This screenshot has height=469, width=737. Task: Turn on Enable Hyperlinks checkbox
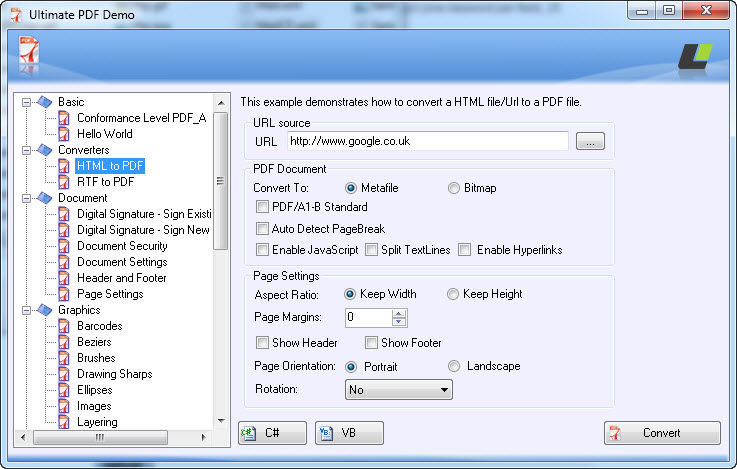(x=464, y=250)
